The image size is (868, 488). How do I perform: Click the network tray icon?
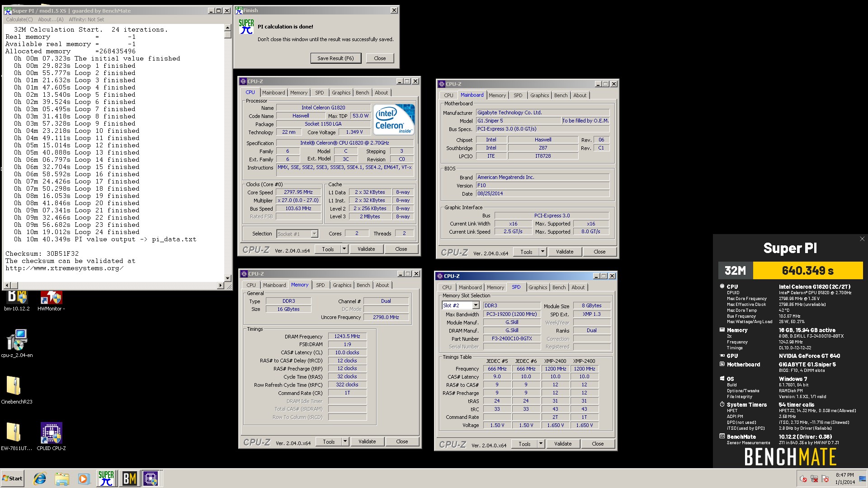click(x=814, y=479)
